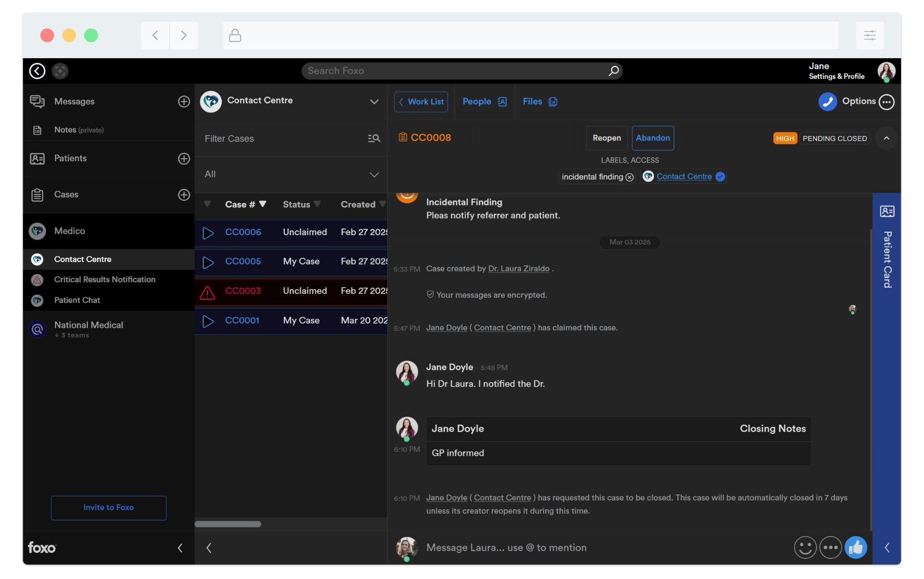Add a new message with plus icon
Viewport: 924px width, 579px height.
click(184, 101)
